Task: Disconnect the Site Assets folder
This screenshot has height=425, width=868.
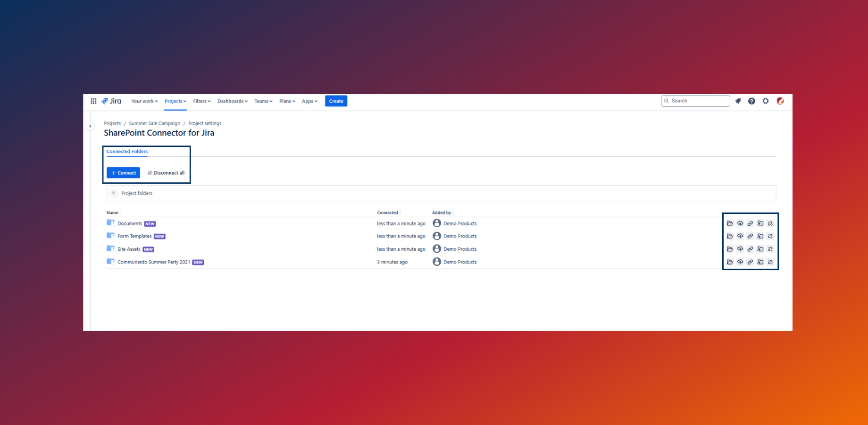Action: (770, 249)
